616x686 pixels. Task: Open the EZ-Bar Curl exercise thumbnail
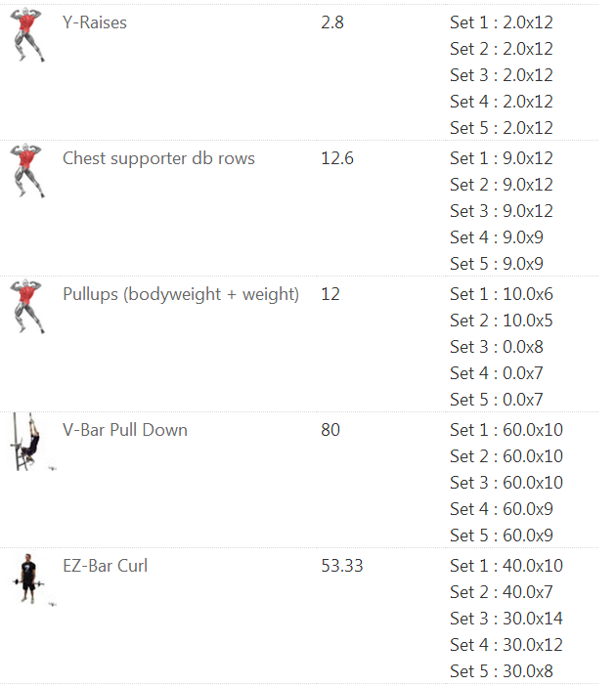tap(28, 579)
